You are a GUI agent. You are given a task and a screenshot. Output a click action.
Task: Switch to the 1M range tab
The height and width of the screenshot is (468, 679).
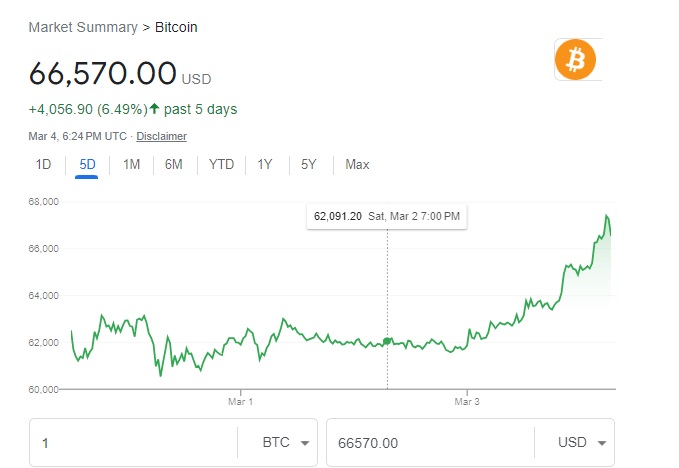click(x=131, y=164)
